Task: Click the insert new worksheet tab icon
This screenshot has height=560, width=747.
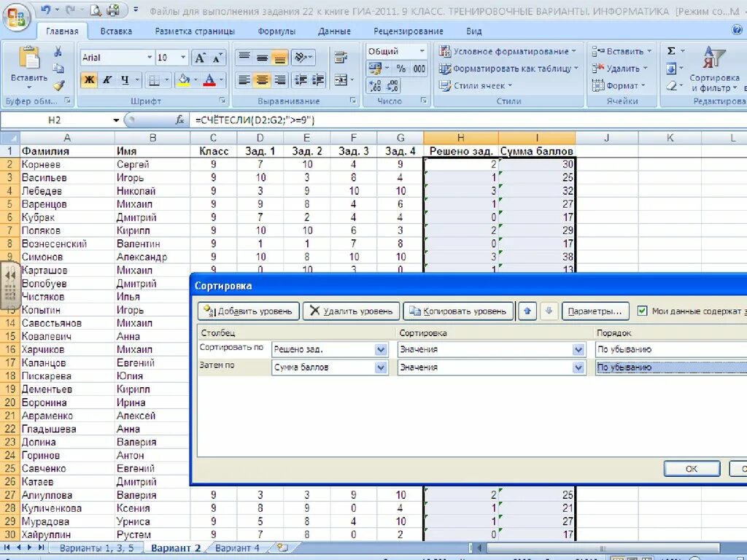Action: [x=282, y=548]
